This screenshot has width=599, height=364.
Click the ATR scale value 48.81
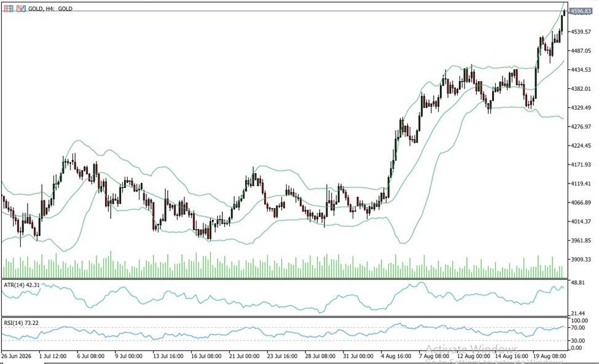[x=577, y=283]
